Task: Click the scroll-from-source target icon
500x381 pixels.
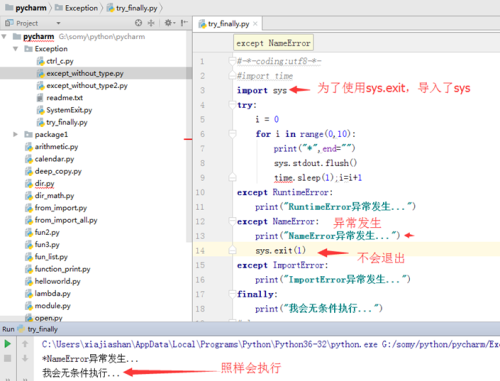Action: (138, 23)
